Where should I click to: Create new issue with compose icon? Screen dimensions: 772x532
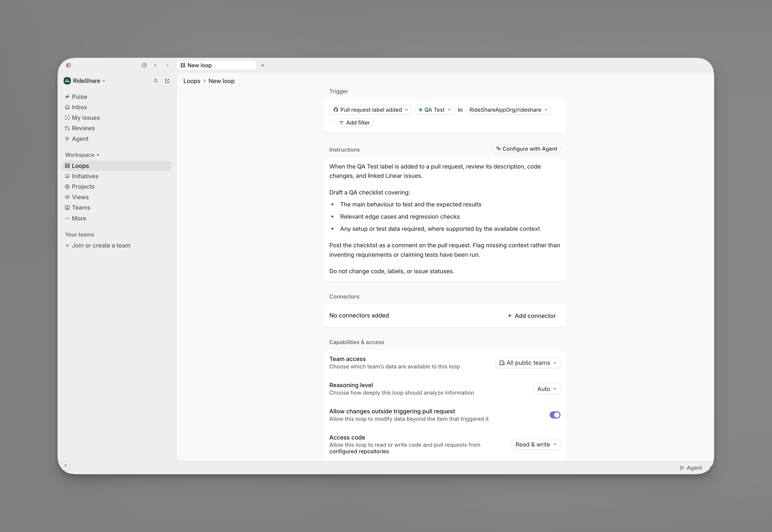pyautogui.click(x=167, y=81)
